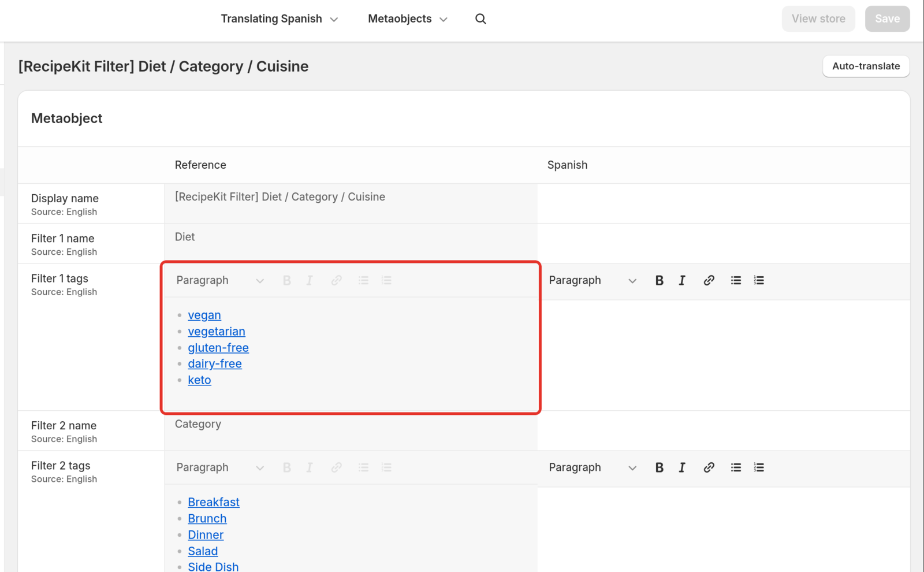924x572 pixels.
Task: Click the View store button
Action: coord(818,19)
